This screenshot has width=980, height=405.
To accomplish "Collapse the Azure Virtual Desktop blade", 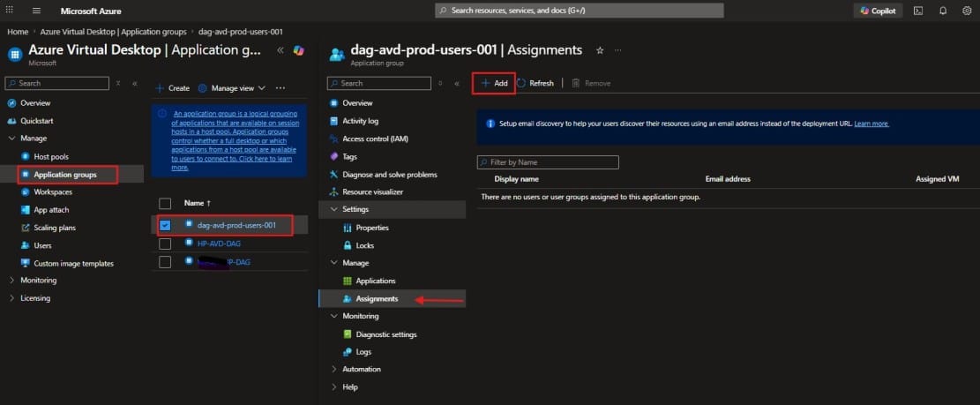I will tap(280, 50).
